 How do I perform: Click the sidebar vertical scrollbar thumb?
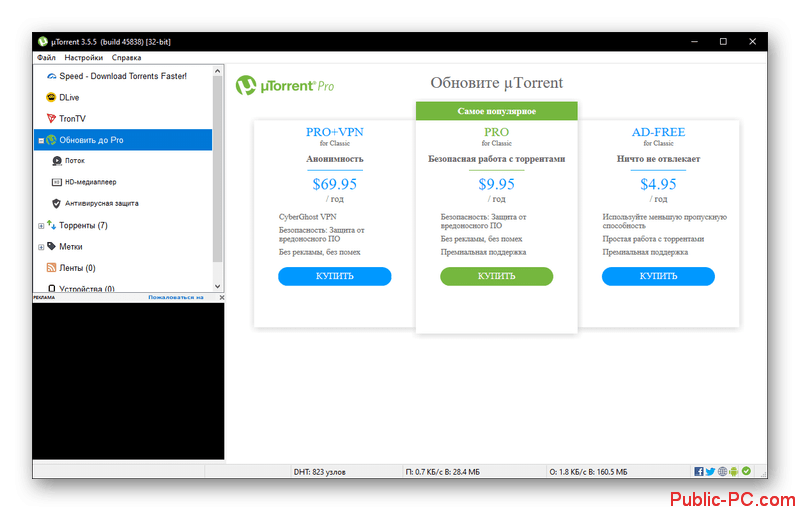point(218,169)
